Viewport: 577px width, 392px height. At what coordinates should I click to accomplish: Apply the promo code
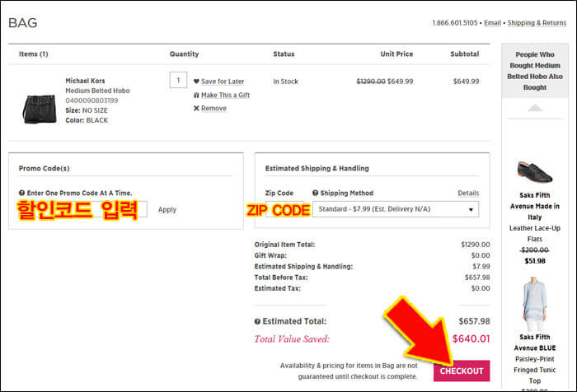[x=167, y=209]
